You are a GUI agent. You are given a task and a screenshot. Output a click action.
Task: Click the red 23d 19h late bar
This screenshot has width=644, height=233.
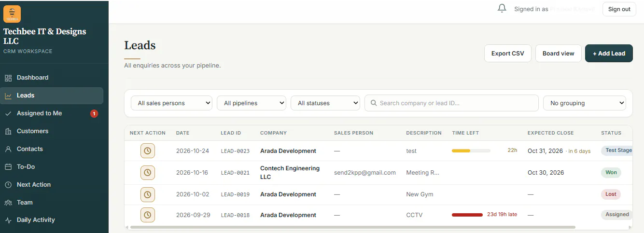click(x=467, y=215)
